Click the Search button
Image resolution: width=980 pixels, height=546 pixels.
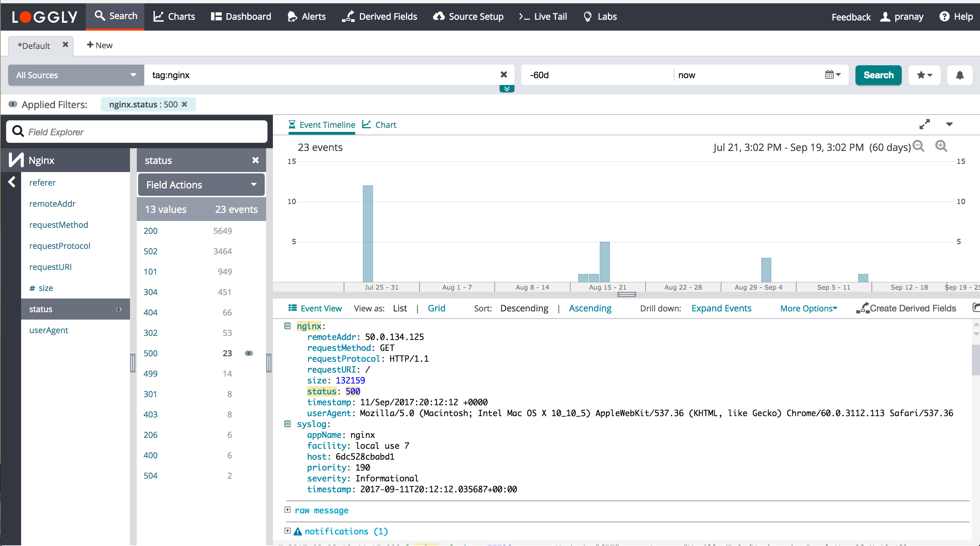(x=878, y=75)
